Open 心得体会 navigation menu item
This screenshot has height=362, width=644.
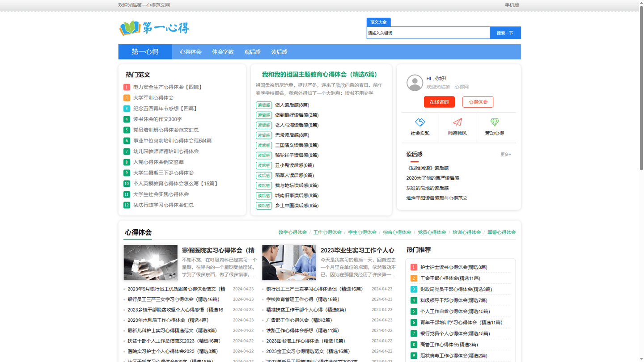[x=191, y=52]
